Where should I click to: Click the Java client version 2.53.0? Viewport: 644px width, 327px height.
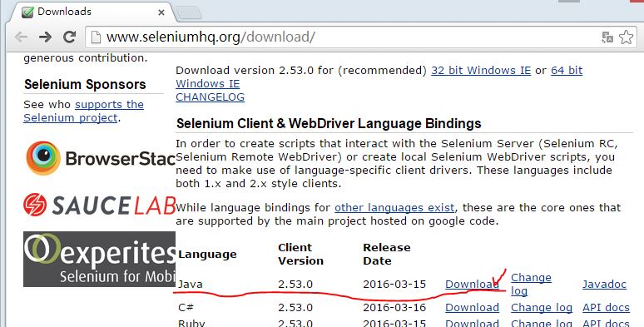click(x=295, y=285)
